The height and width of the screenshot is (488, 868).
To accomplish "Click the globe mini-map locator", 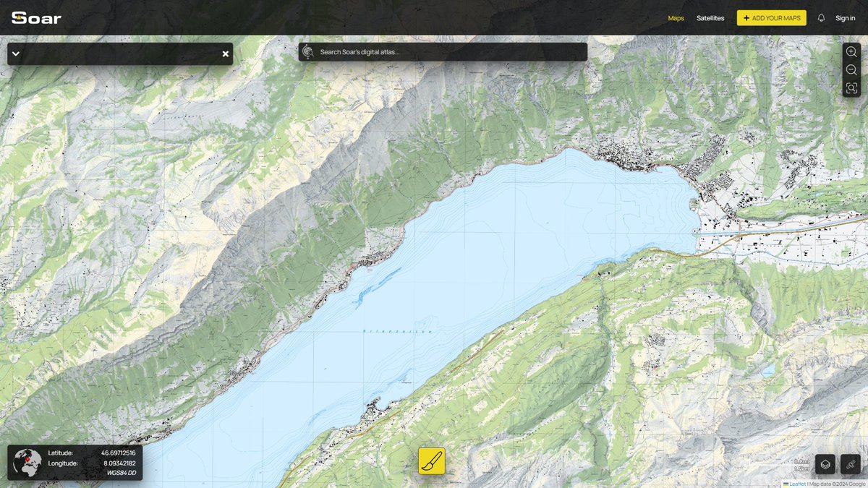I will [27, 463].
